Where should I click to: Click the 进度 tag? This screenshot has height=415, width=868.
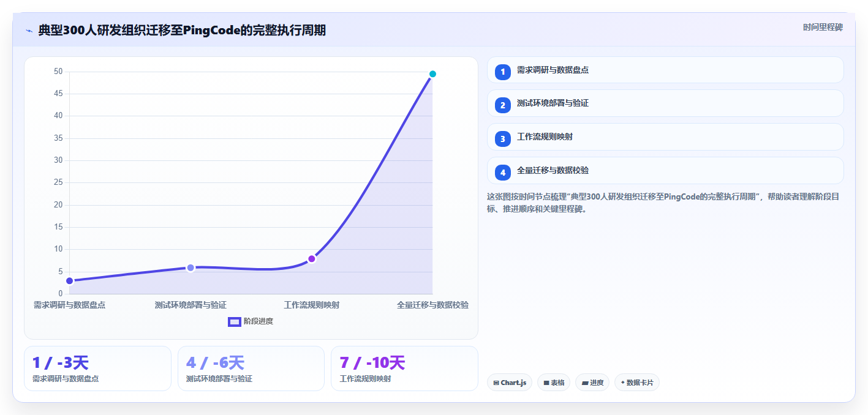coord(592,383)
